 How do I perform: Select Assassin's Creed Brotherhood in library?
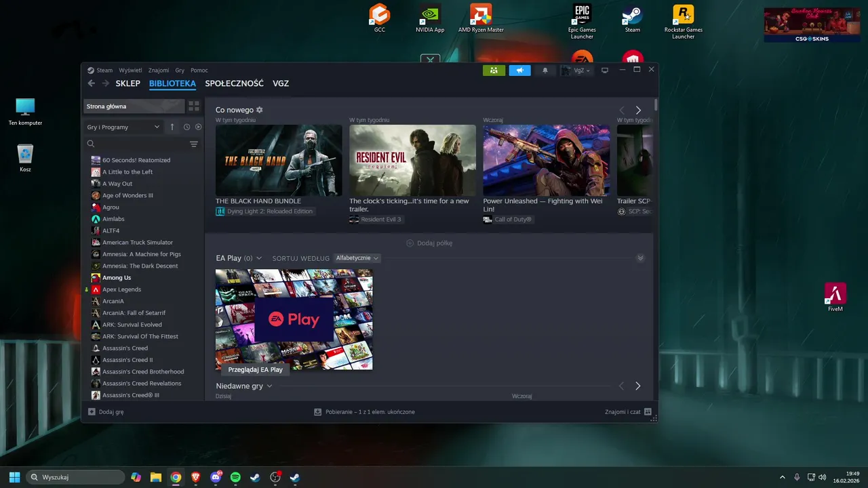click(x=143, y=371)
